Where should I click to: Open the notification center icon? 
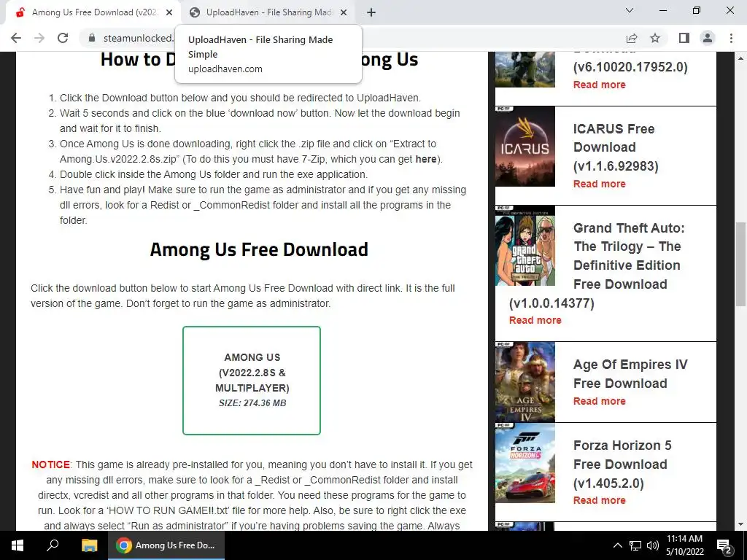724,545
